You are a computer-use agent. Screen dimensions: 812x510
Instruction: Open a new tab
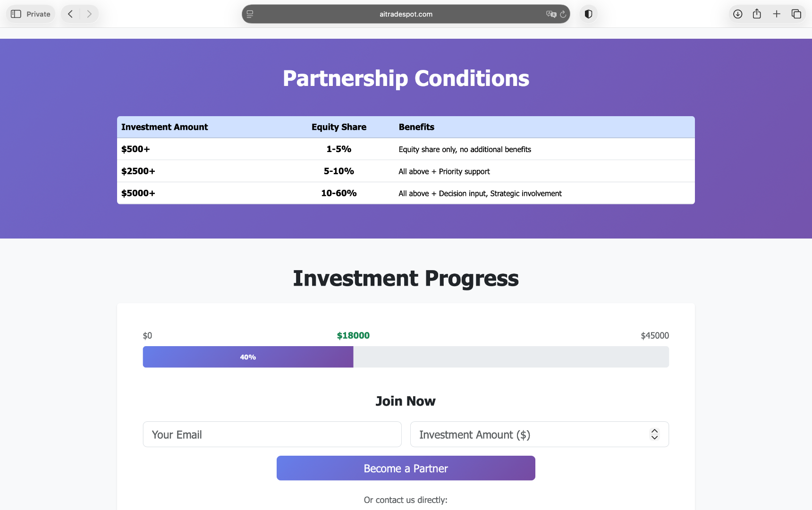(777, 14)
